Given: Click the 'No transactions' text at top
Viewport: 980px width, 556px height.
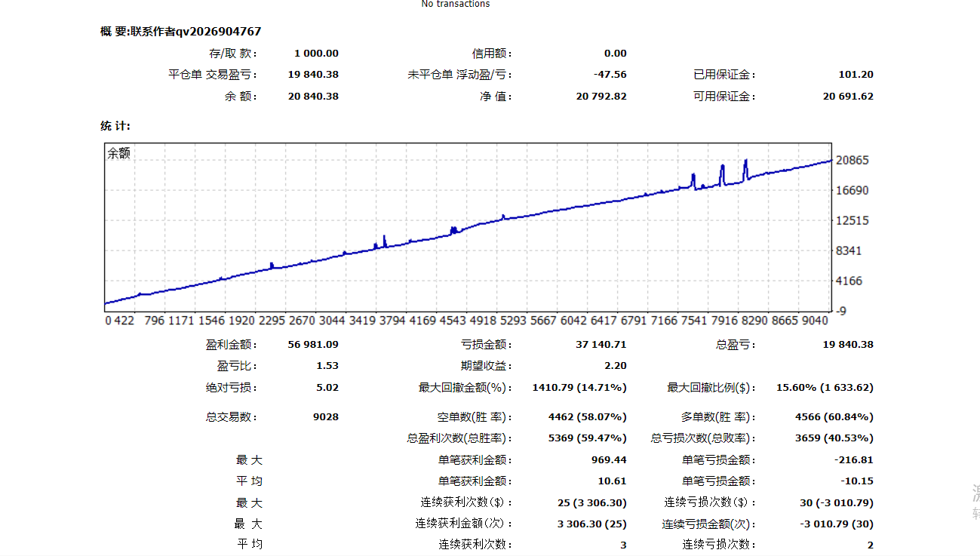Looking at the screenshot, I should (455, 4).
